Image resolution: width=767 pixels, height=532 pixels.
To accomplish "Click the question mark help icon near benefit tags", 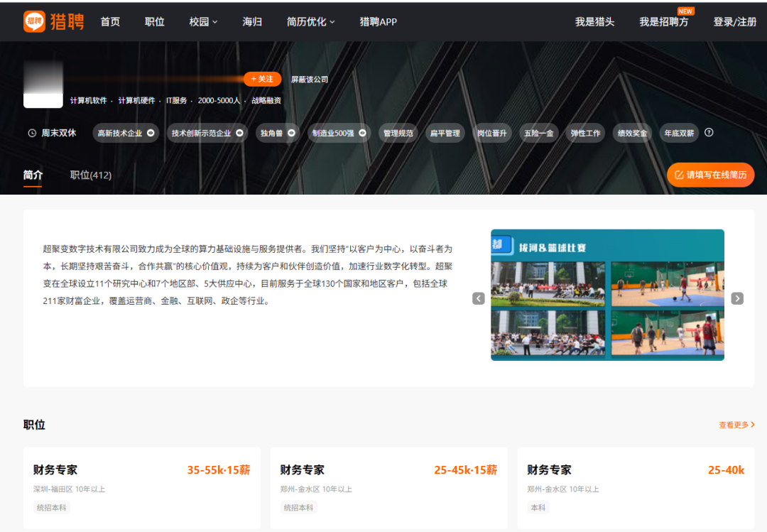I will tap(709, 133).
